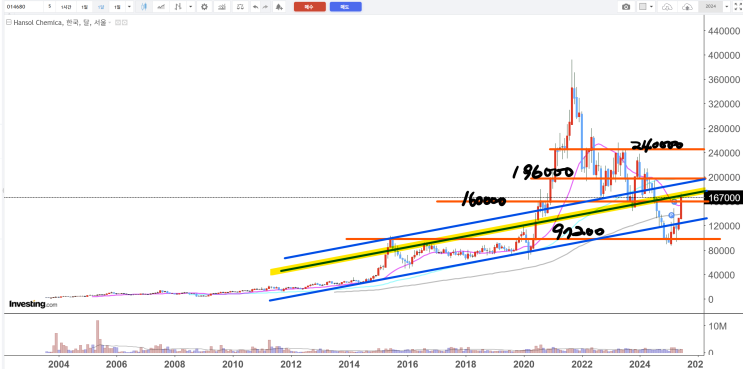
Task: Click the chart layout square icon
Action: [643, 7]
